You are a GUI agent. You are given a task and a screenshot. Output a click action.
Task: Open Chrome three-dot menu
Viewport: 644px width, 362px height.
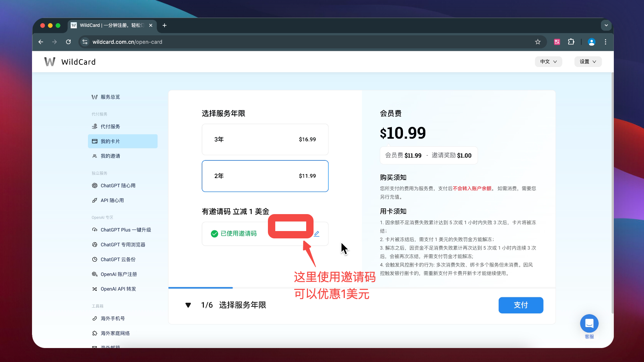[605, 42]
